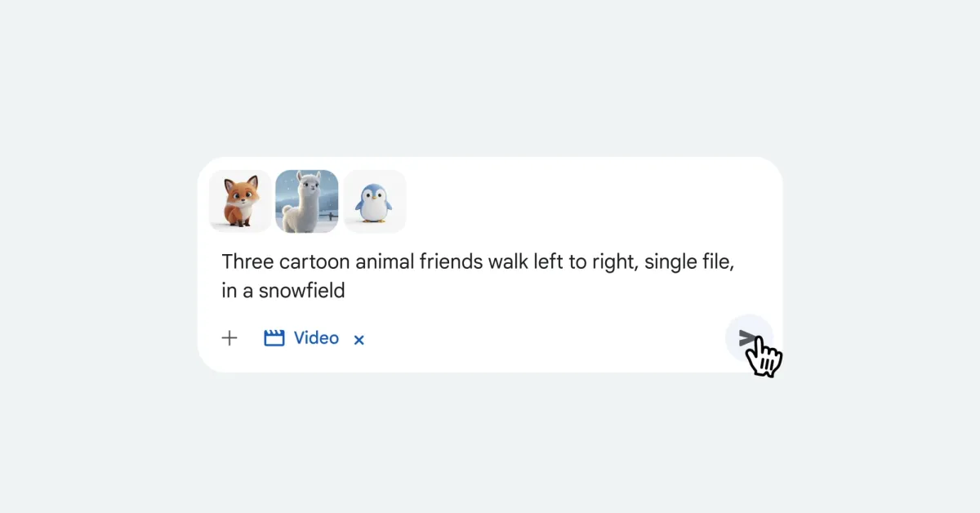This screenshot has height=513, width=980.
Task: Place cursor on "in a snowfield" line
Action: [x=283, y=290]
